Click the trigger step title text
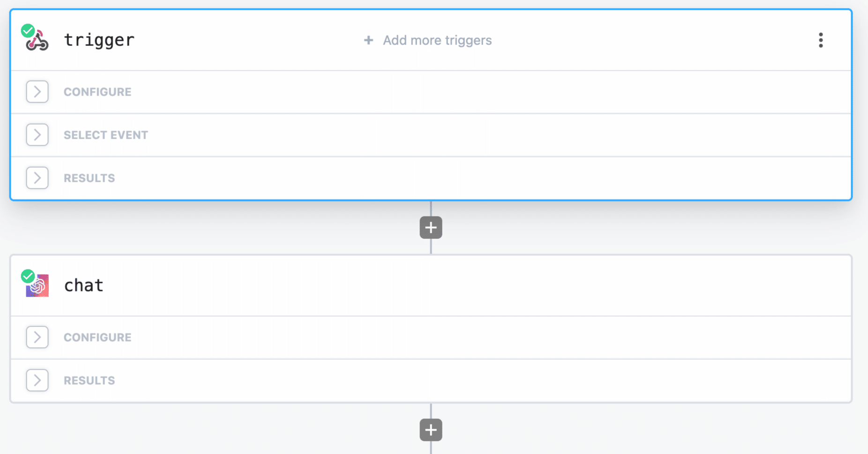868x454 pixels. pos(99,40)
